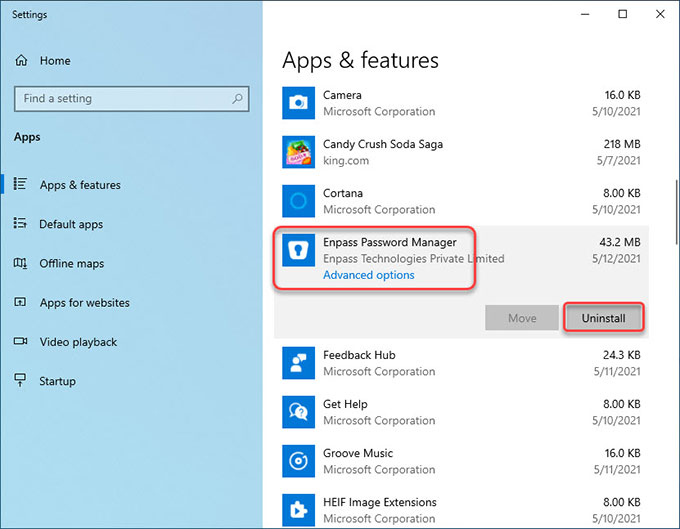680x529 pixels.
Task: Click the Apps & features page heading
Action: [x=360, y=60]
